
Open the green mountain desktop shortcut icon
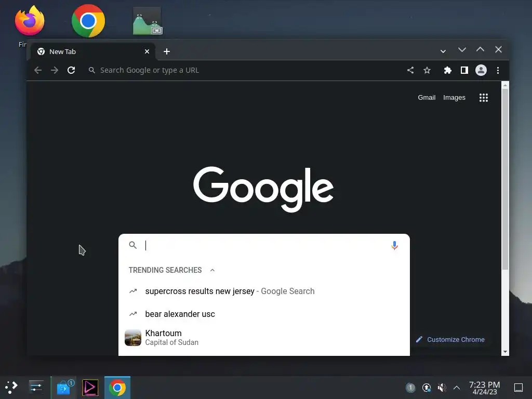[147, 21]
